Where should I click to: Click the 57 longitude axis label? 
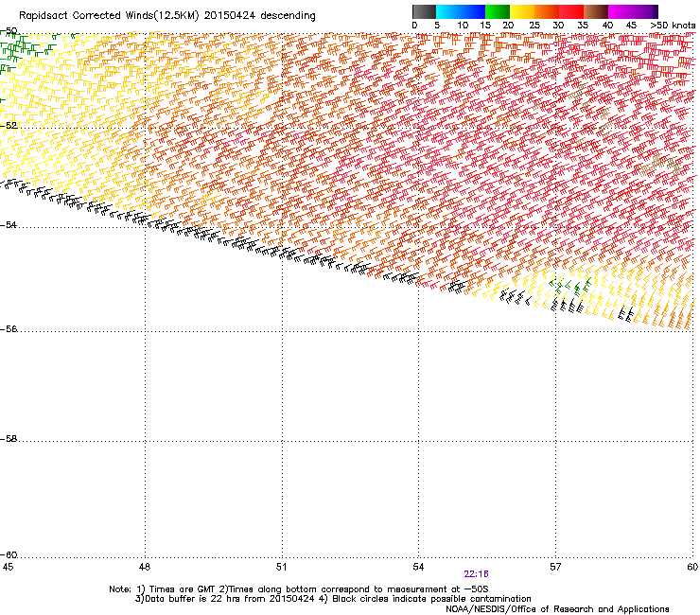coord(555,567)
